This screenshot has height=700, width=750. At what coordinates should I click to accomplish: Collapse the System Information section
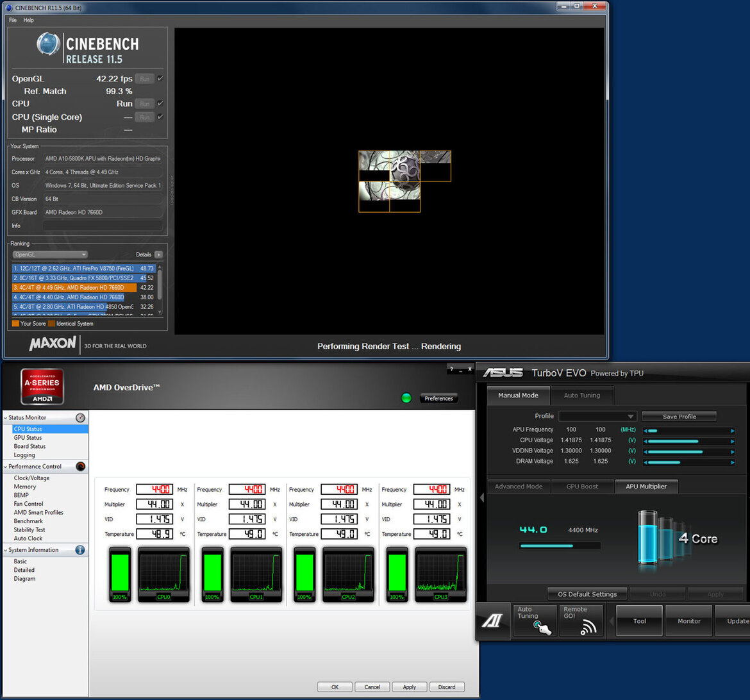pos(5,550)
